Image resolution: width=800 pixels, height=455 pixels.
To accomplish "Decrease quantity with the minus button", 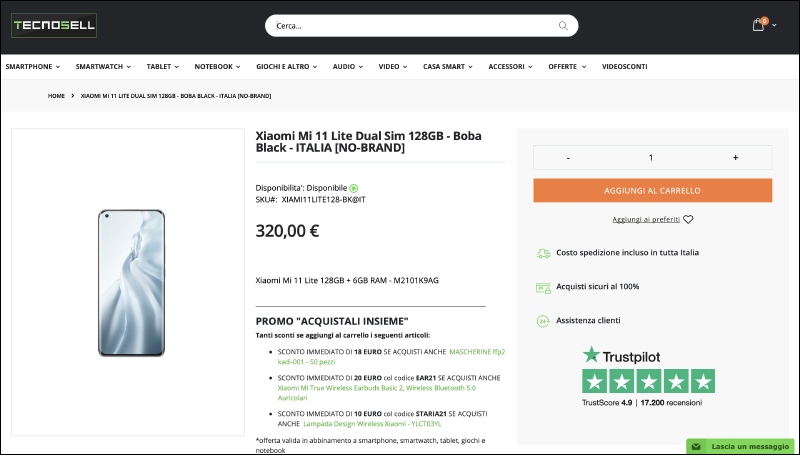I will pos(568,158).
